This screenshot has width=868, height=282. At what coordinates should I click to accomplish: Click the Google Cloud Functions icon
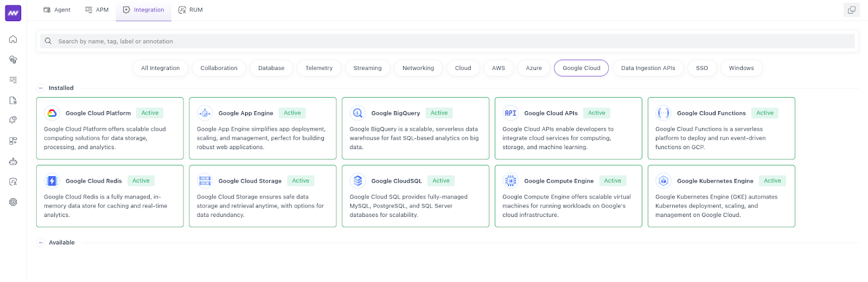pos(663,113)
